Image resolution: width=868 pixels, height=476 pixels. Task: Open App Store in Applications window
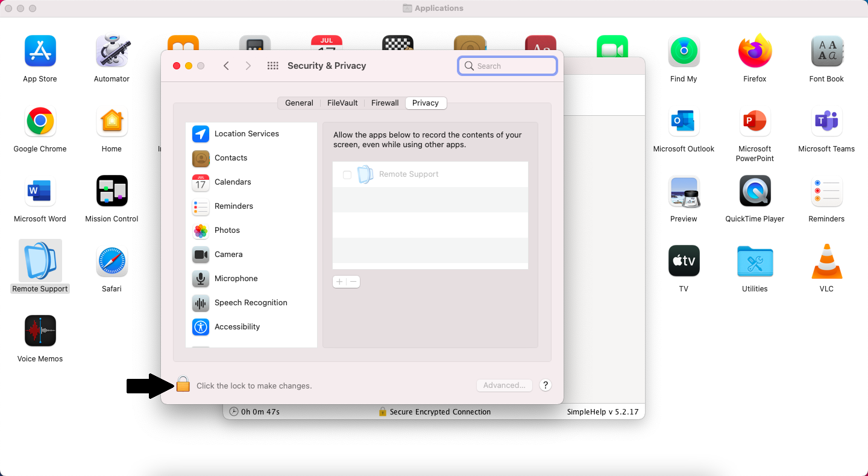pyautogui.click(x=40, y=51)
